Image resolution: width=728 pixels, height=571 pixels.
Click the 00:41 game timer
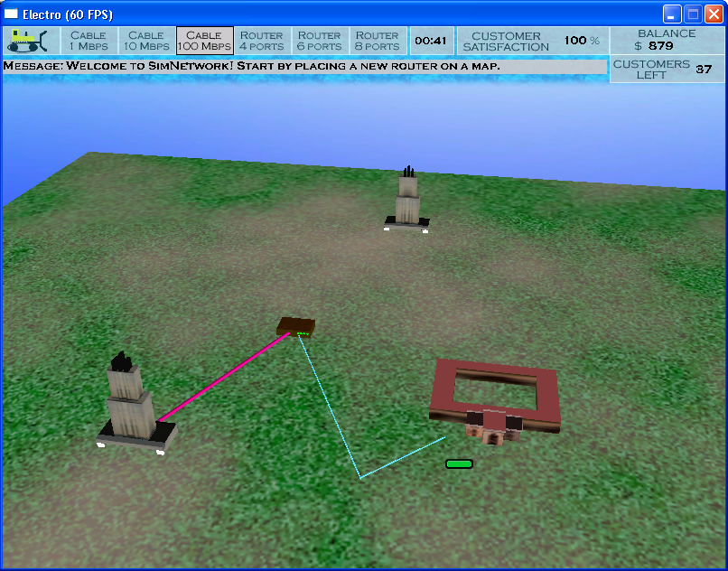point(430,41)
